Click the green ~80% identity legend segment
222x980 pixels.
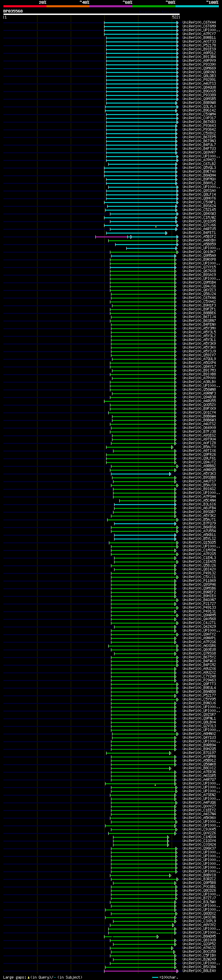coord(154,6)
